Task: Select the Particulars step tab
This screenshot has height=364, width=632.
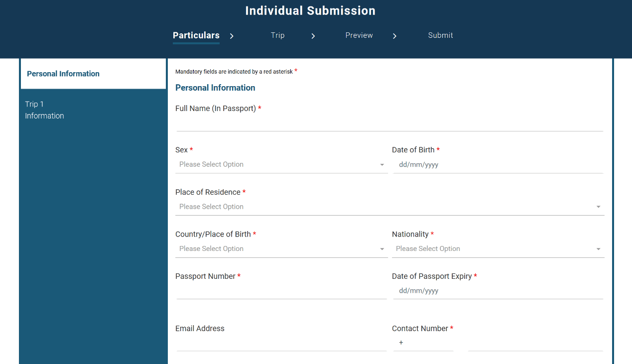Action: (x=196, y=36)
